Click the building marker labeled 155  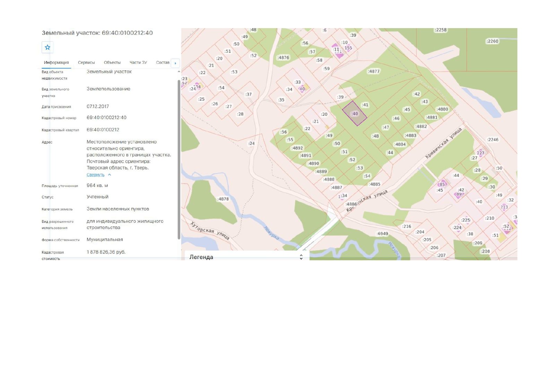pyautogui.click(x=348, y=48)
